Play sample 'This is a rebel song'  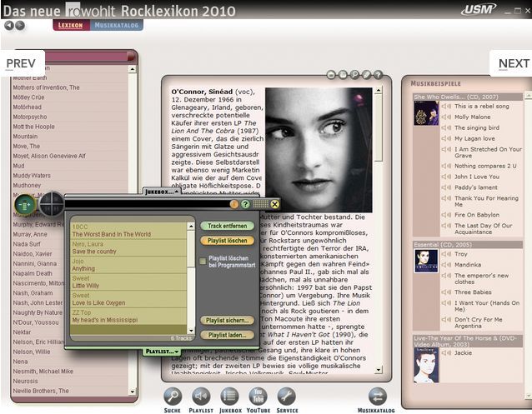[x=446, y=106]
